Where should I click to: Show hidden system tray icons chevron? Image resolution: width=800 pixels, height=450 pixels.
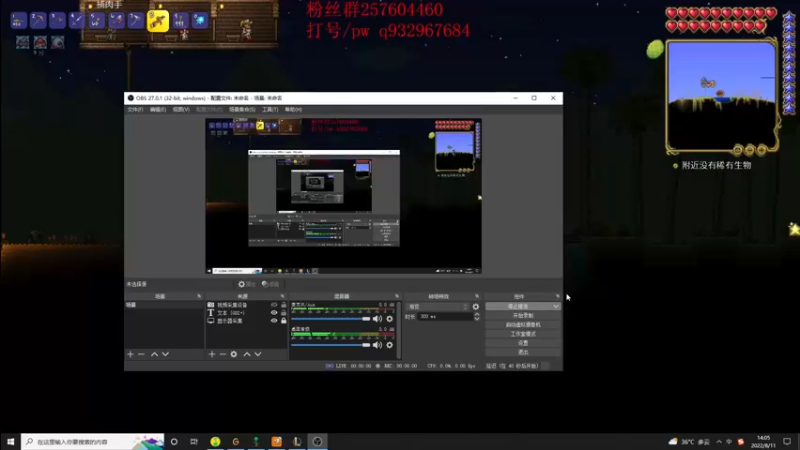[719, 441]
